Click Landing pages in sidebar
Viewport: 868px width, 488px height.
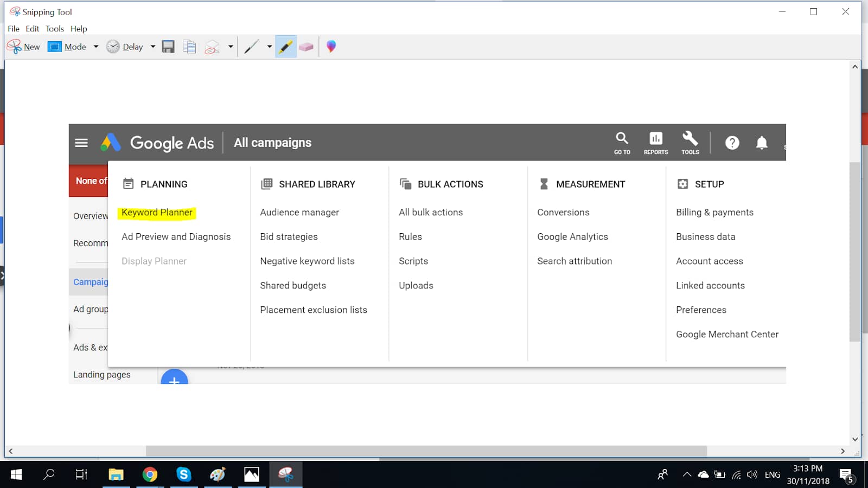(x=102, y=375)
